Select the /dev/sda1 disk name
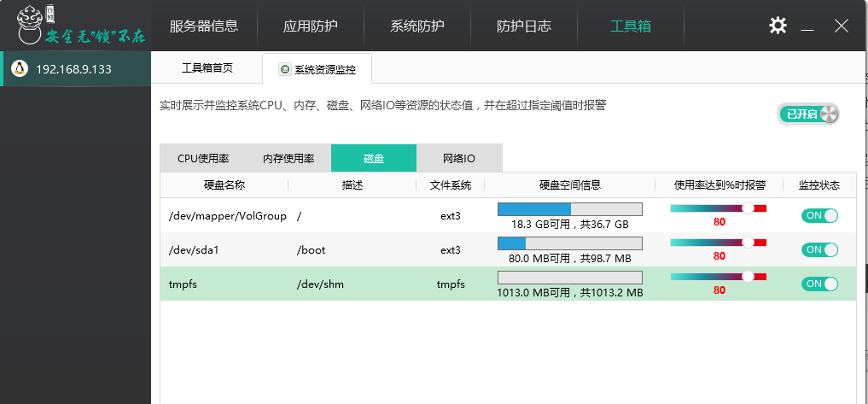 click(x=194, y=250)
